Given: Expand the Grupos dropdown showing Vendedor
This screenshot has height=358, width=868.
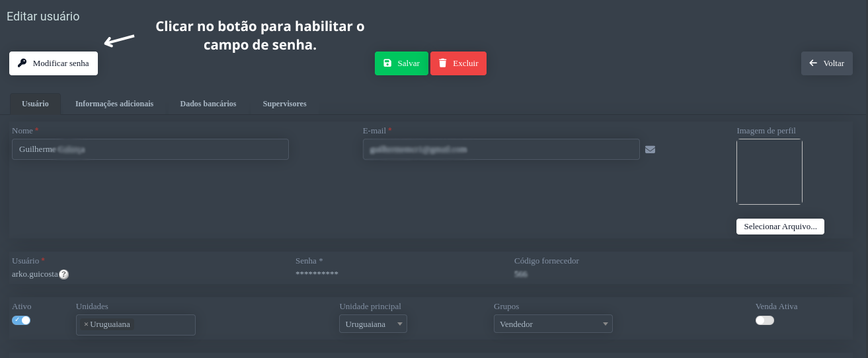Looking at the screenshot, I should click(x=553, y=324).
